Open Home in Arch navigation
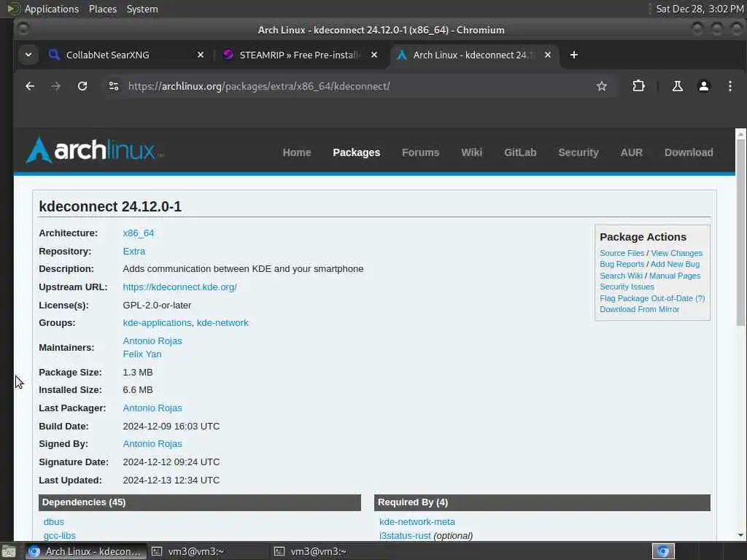Viewport: 747px width, 560px height. [x=297, y=152]
